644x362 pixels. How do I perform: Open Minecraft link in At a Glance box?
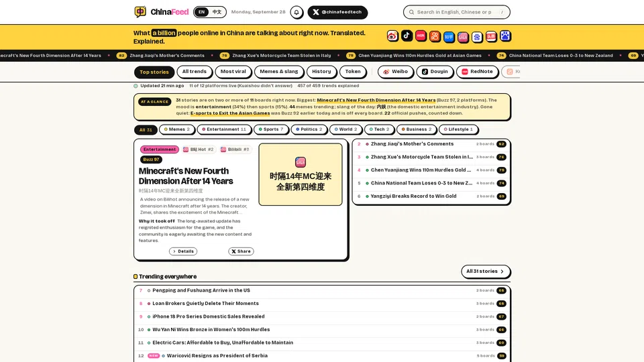tap(376, 100)
